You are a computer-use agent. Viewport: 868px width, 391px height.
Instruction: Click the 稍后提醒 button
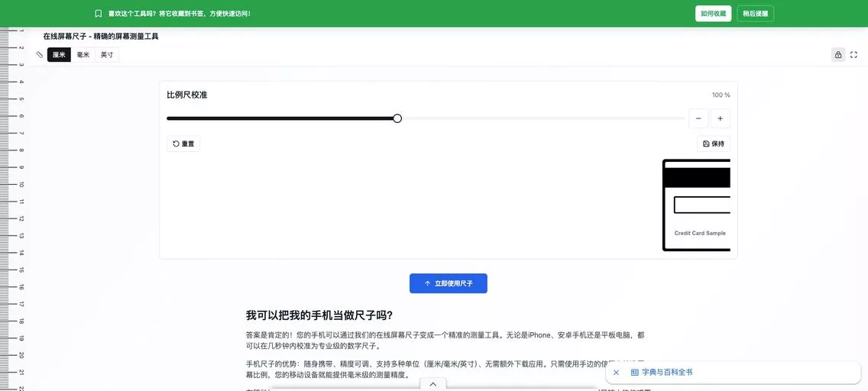click(x=756, y=14)
